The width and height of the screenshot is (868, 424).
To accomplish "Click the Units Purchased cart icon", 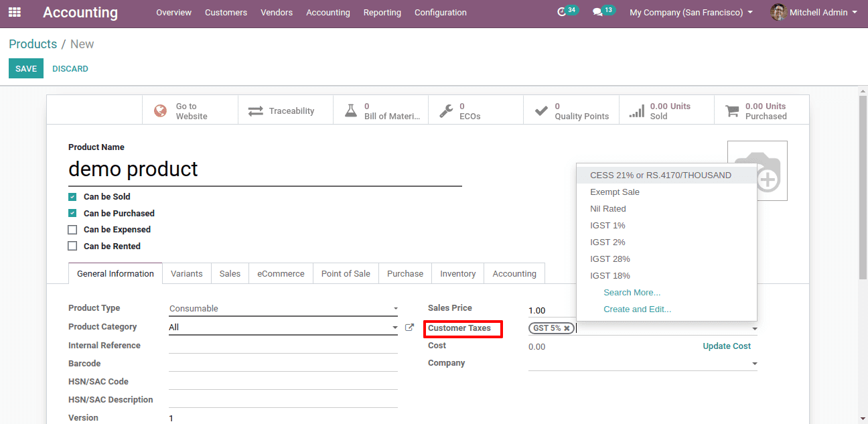I will pos(732,111).
